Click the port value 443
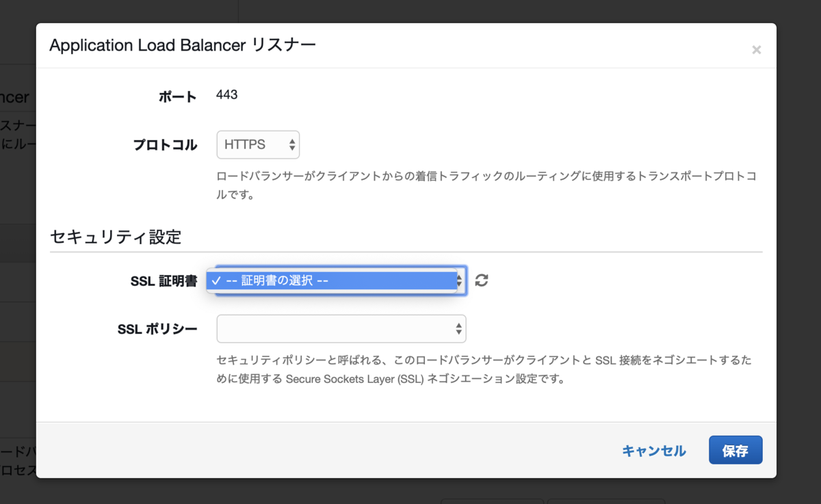821x504 pixels. coord(226,95)
